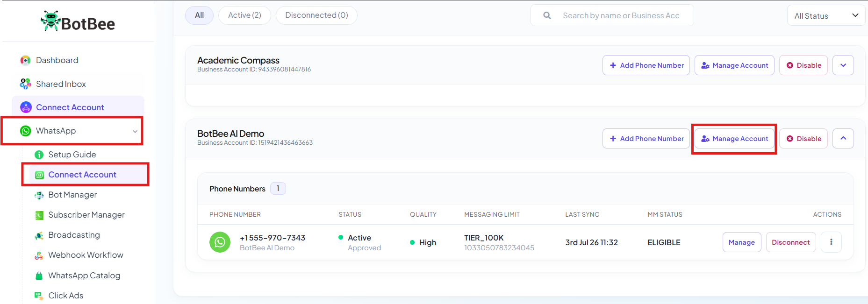
Task: Manage Account for BotBee AI Demo
Action: click(x=734, y=139)
